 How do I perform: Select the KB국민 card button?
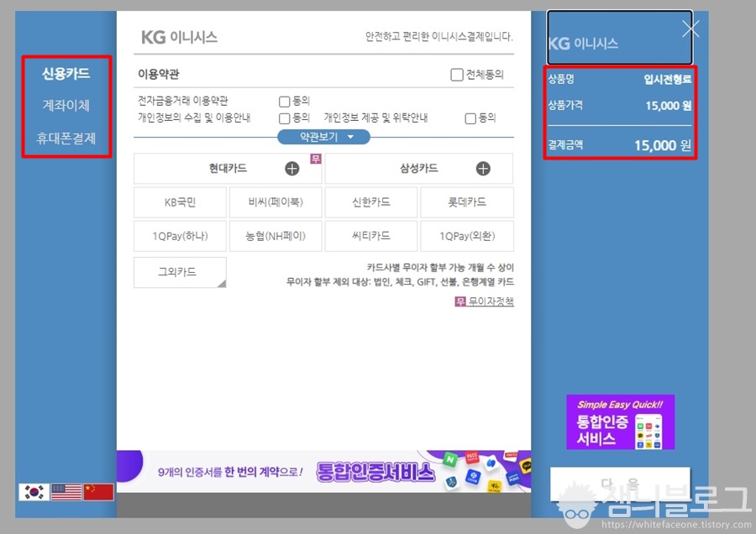click(180, 202)
